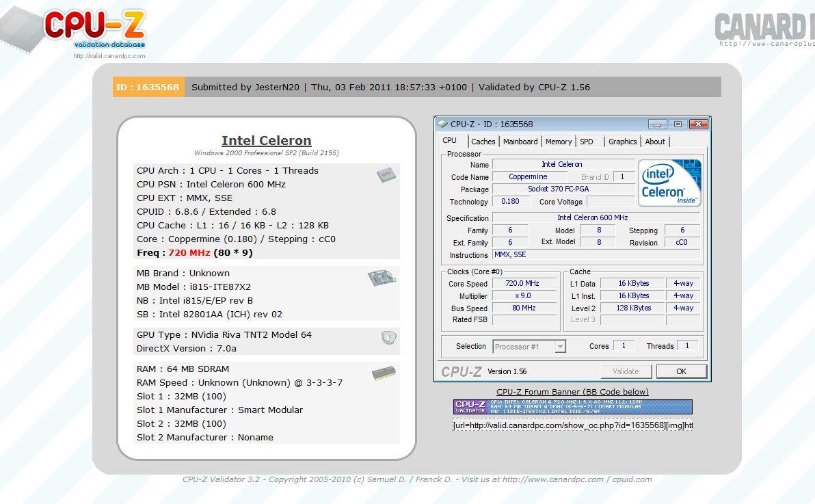
Task: Click the OK button
Action: pyautogui.click(x=682, y=371)
